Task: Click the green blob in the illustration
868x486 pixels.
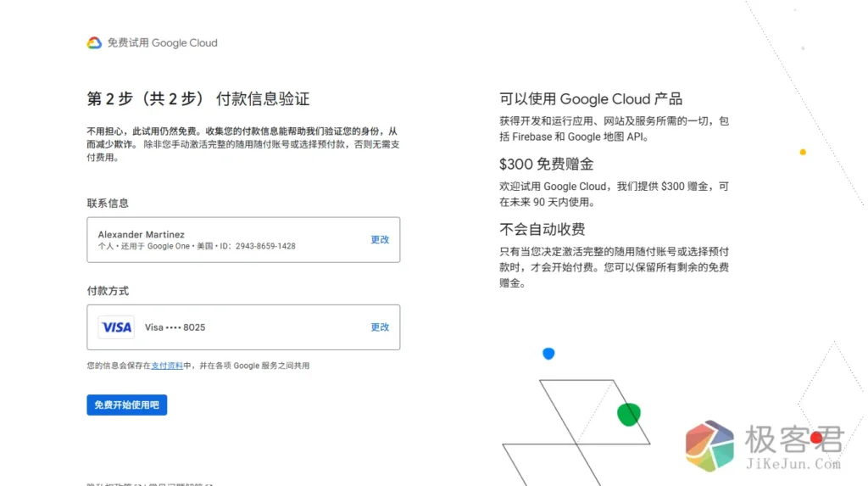Action: (x=628, y=414)
